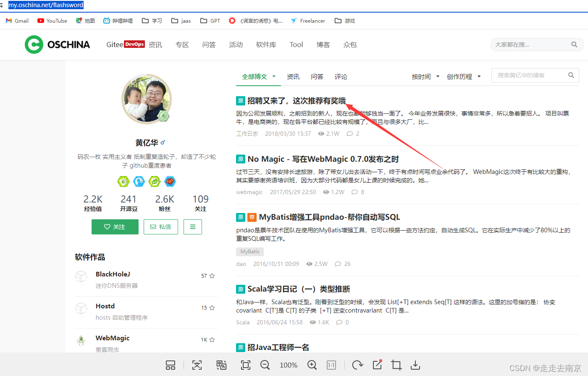The image size is (588, 376).
Task: Select the crop tool in the viewer toolbar
Action: pyautogui.click(x=396, y=365)
